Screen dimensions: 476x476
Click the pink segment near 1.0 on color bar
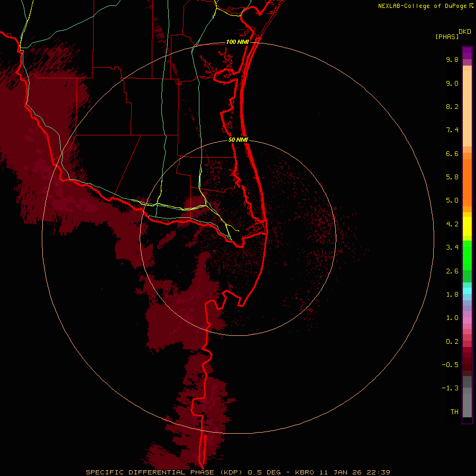click(x=467, y=321)
